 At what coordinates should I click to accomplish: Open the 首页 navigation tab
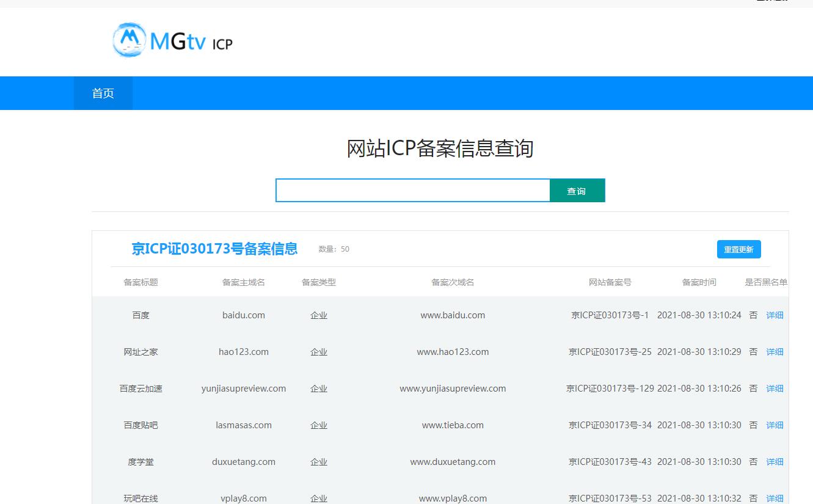pyautogui.click(x=103, y=93)
